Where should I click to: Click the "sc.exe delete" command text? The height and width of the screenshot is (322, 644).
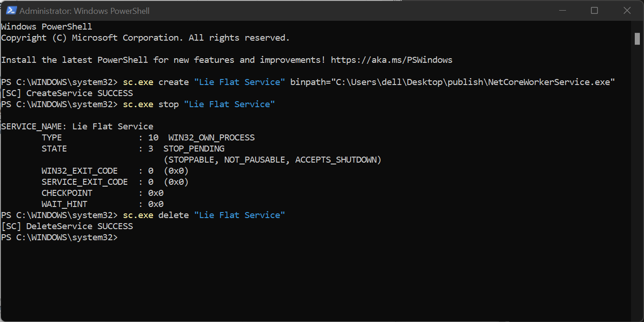point(156,215)
